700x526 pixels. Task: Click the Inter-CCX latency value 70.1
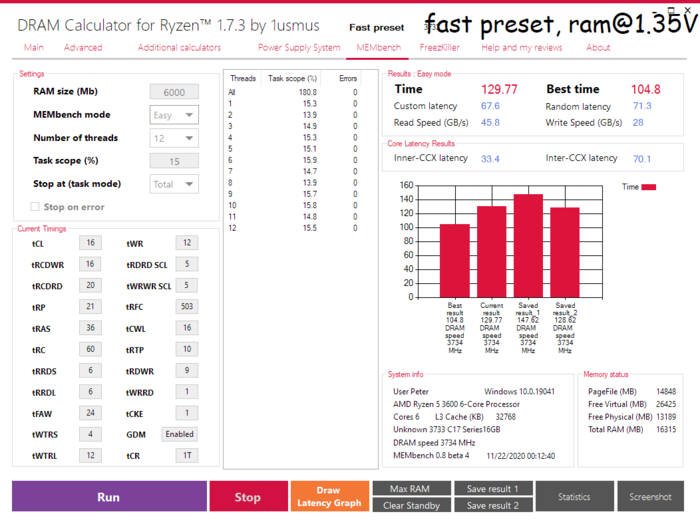click(x=642, y=159)
